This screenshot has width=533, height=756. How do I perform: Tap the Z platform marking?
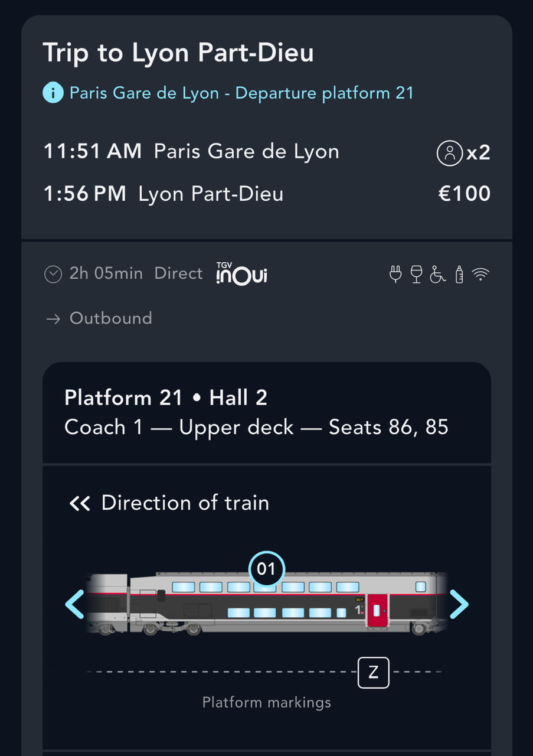(x=373, y=672)
